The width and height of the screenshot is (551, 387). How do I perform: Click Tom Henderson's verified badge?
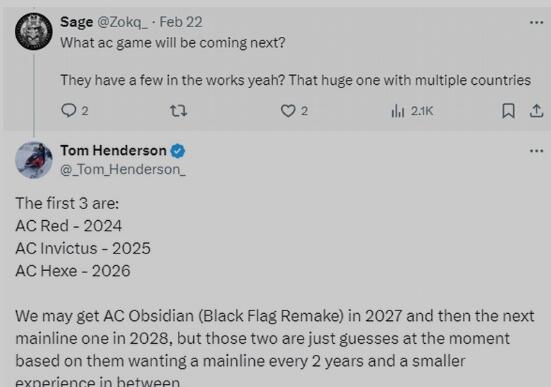[178, 151]
